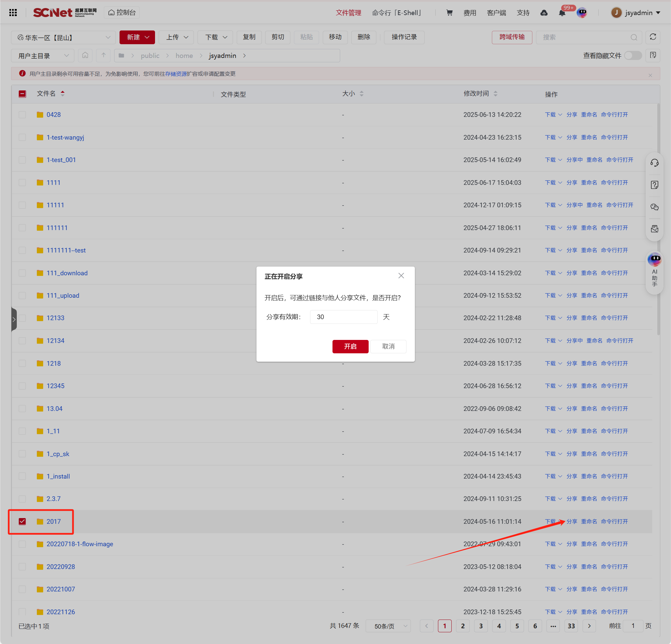Screen dimensions: 671x644
Task: Expand the 华东一区【昆山】 region dropdown
Action: (64, 37)
